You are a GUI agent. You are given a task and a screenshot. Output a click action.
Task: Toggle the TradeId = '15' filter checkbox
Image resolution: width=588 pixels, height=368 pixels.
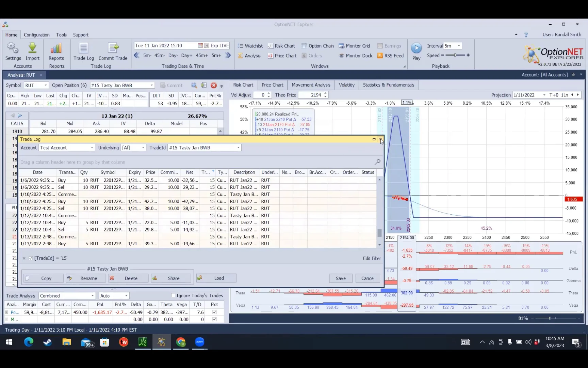coord(31,258)
